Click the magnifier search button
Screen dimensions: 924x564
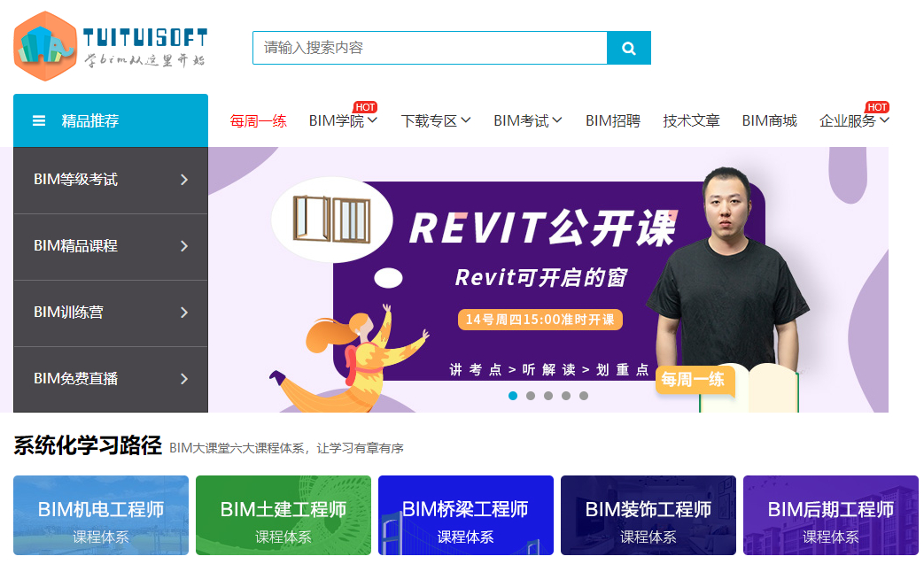click(x=629, y=48)
